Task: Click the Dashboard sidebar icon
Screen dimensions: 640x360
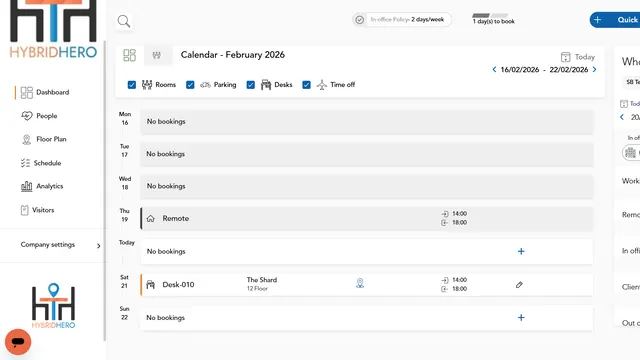Action: click(x=27, y=93)
